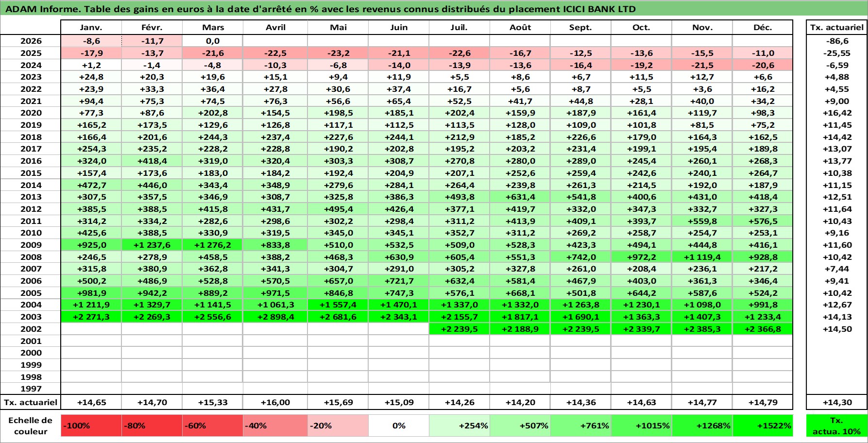
Task: Click the +1015% color scale swatch
Action: (x=641, y=426)
